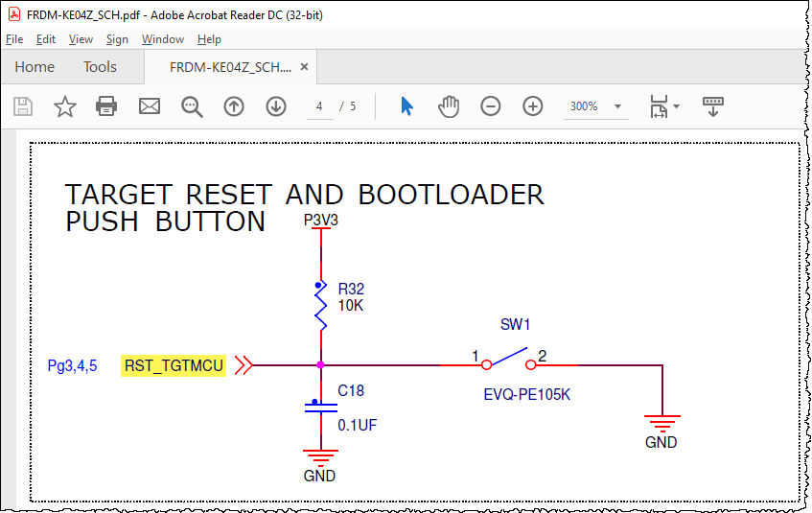The height and width of the screenshot is (513, 812).
Task: Open the File menu
Action: (x=14, y=39)
